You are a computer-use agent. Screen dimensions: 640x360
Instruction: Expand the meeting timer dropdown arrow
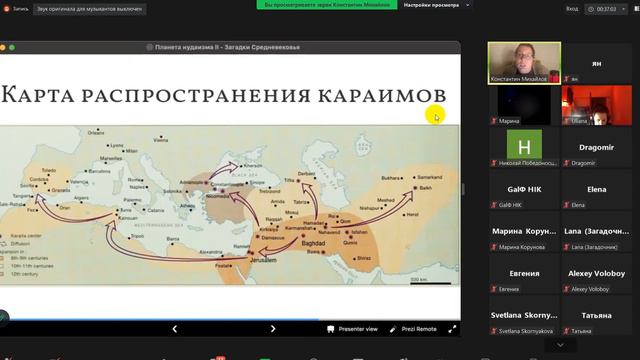623,9
